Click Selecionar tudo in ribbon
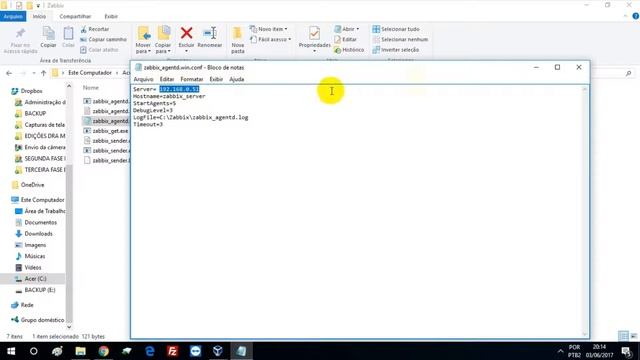Screen dimensions: 640x360 click(396, 29)
